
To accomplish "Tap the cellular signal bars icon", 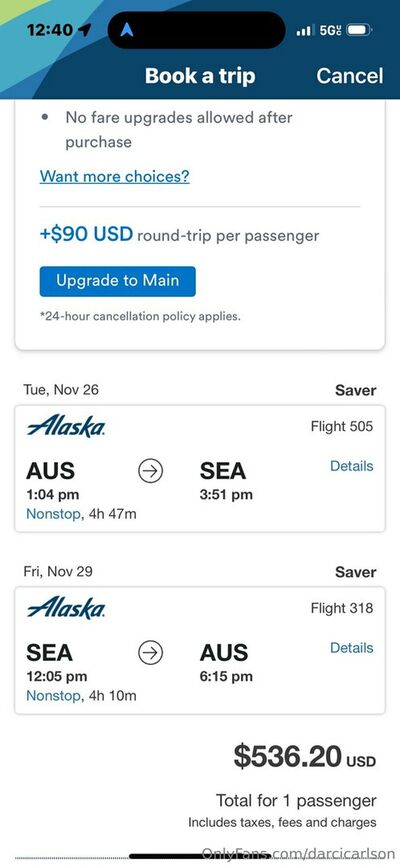I will [306, 30].
